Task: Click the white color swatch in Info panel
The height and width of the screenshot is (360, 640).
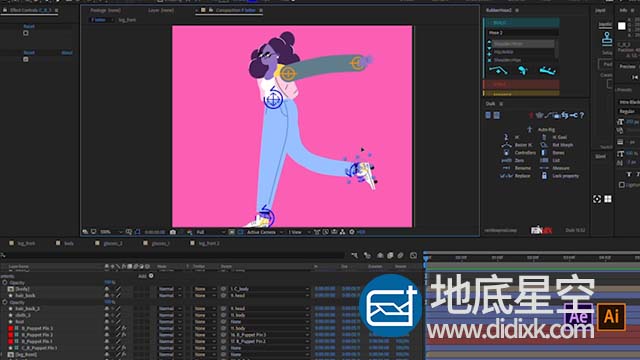Action: click(622, 26)
